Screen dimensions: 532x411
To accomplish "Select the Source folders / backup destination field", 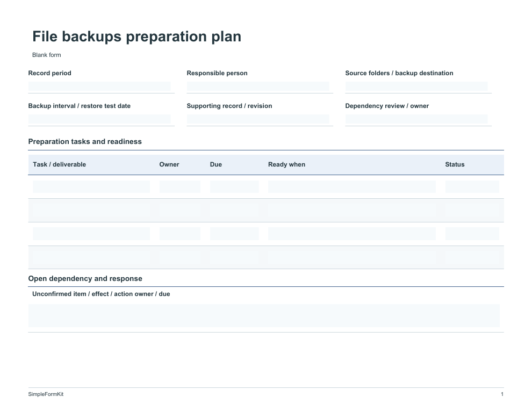I will click(416, 86).
